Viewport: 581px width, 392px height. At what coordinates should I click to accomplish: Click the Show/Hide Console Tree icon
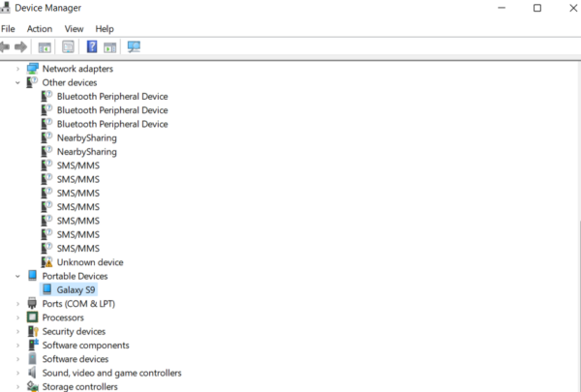click(44, 46)
